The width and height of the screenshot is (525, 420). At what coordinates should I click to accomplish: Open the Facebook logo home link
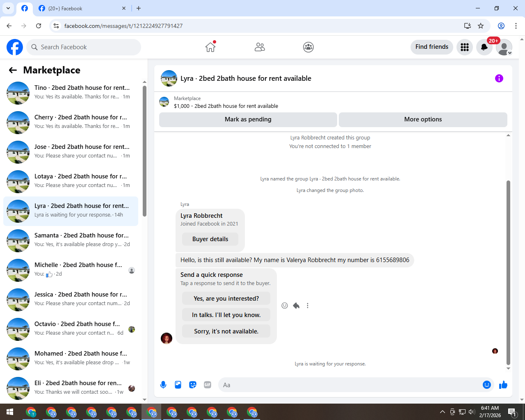pyautogui.click(x=15, y=47)
